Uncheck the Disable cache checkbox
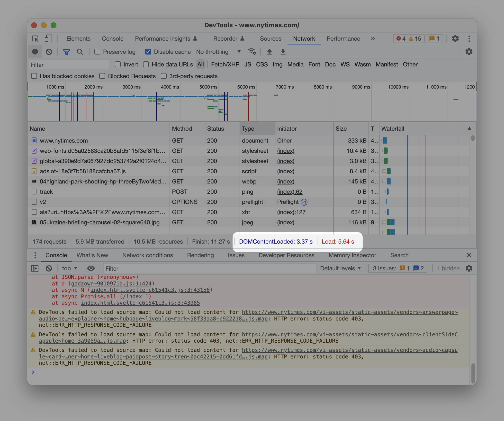The height and width of the screenshot is (421, 504). (x=148, y=52)
